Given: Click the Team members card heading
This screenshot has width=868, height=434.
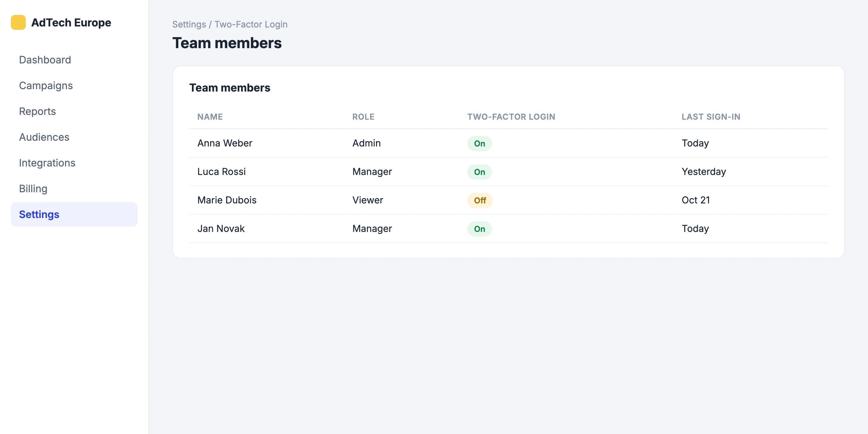Looking at the screenshot, I should tap(230, 88).
